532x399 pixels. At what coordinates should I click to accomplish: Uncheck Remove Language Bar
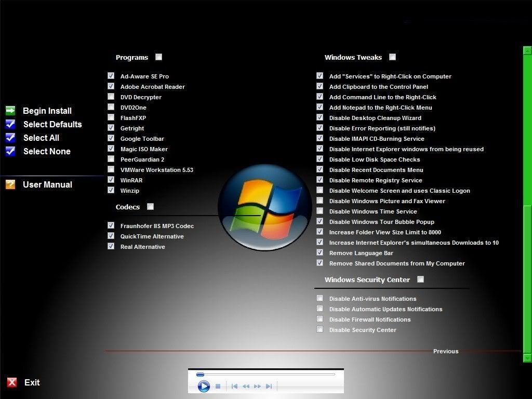320,252
